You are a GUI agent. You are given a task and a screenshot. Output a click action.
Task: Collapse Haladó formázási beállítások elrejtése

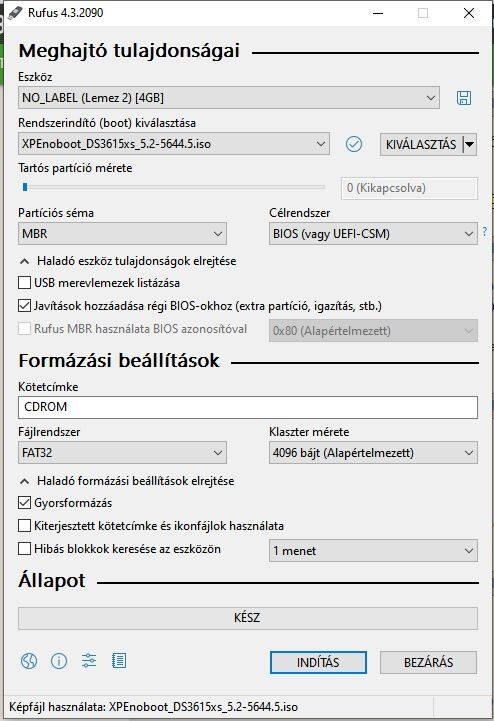click(126, 481)
